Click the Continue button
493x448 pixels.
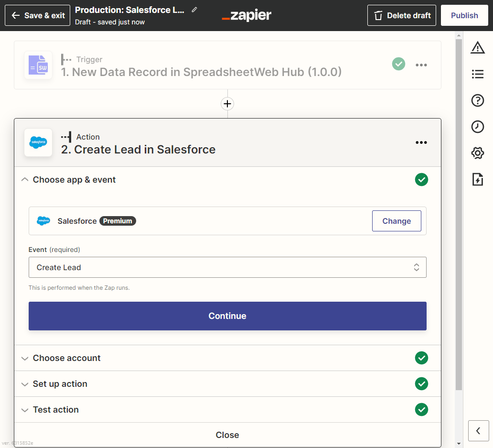point(227,316)
